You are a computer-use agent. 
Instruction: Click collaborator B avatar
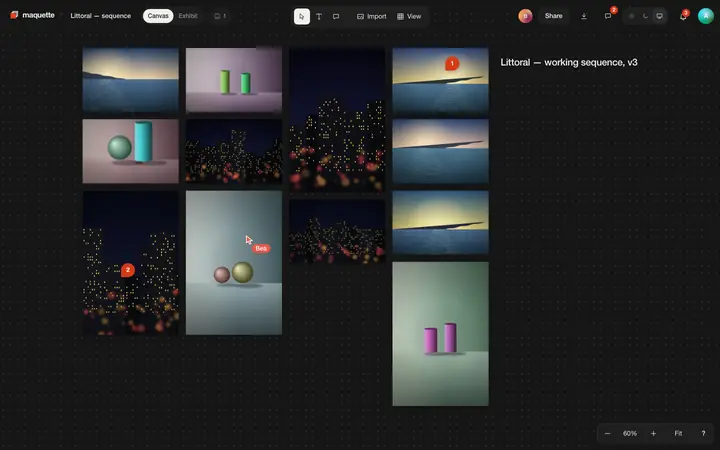click(525, 16)
